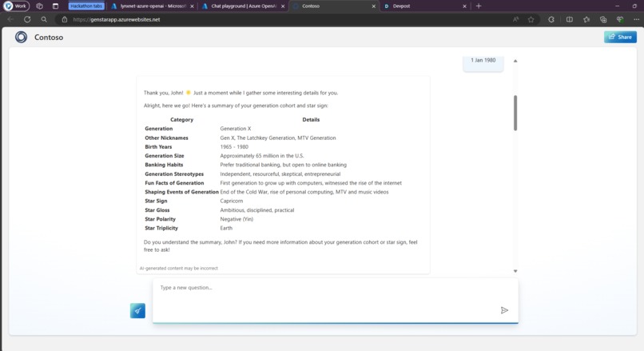The image size is (644, 351).
Task: Close the Contoso tab
Action: tap(374, 6)
